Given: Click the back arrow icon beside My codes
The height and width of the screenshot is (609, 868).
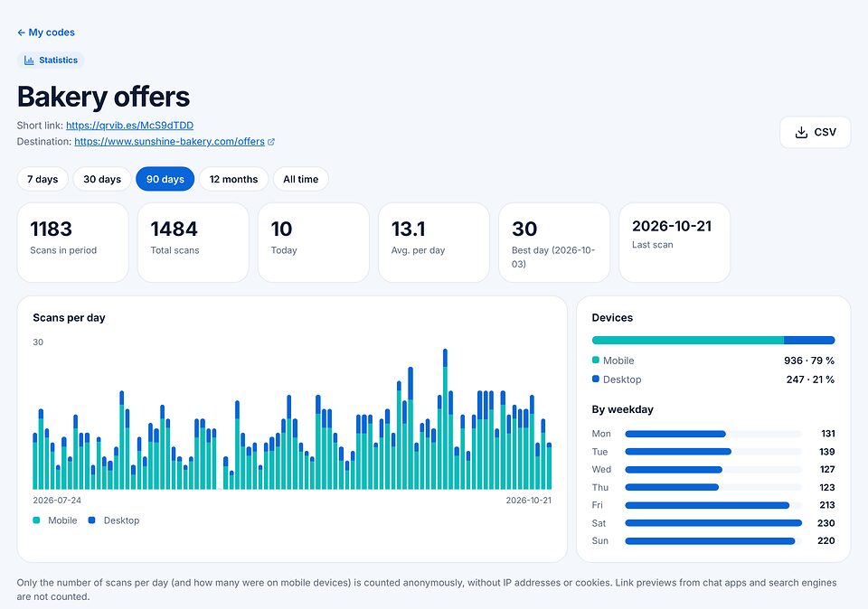Looking at the screenshot, I should coord(21,33).
